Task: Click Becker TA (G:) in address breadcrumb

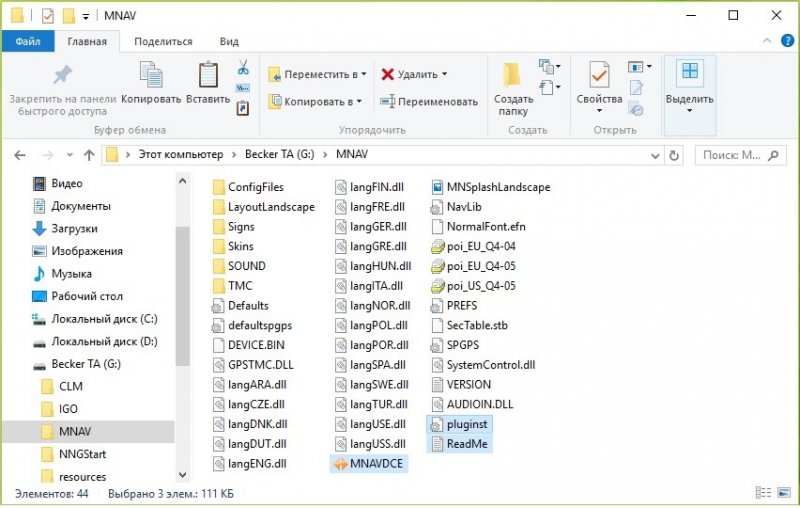Action: tap(283, 155)
